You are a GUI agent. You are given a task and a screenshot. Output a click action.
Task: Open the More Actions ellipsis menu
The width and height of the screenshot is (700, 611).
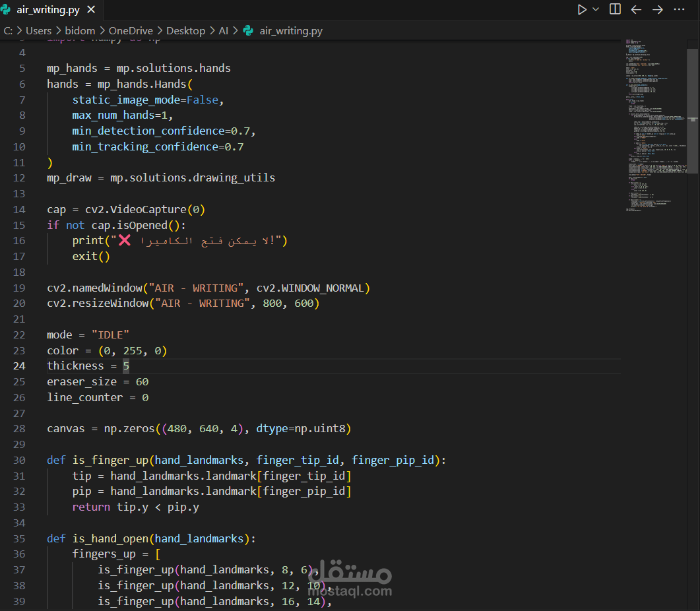679,9
